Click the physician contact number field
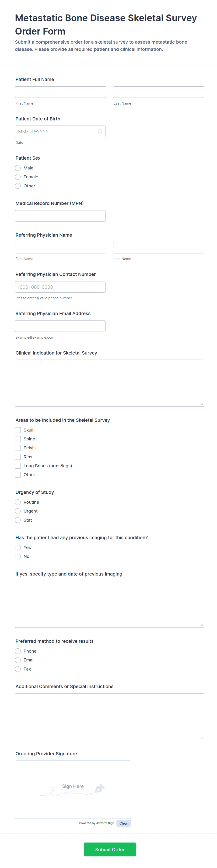217x868 pixels. click(x=60, y=287)
